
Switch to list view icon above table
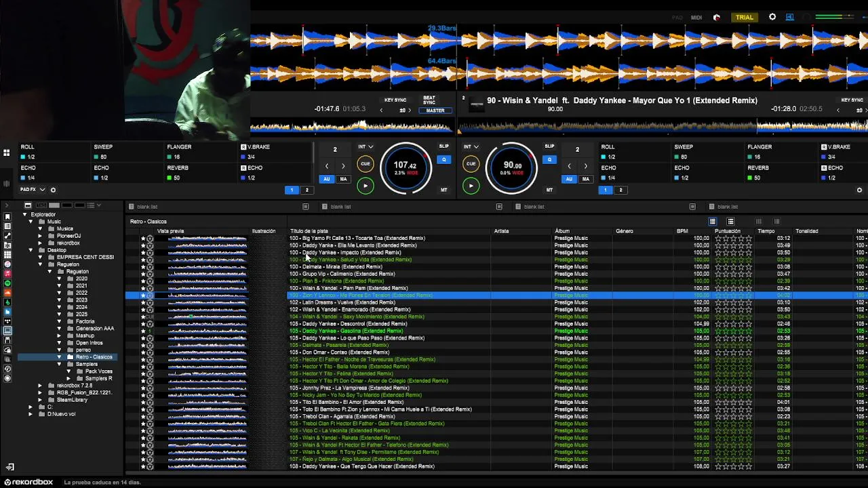point(713,222)
